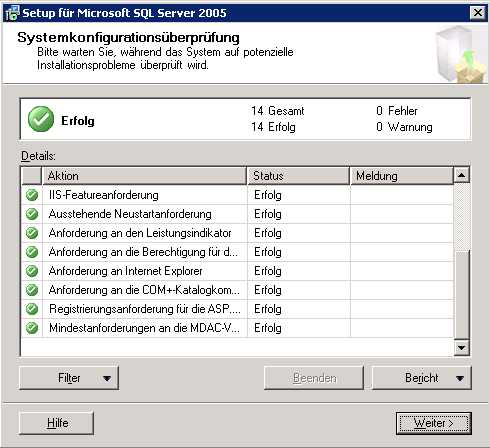Click the check icon for Anforderung an Internet Explorer
Viewport: 490px width, 448px height.
(x=32, y=271)
